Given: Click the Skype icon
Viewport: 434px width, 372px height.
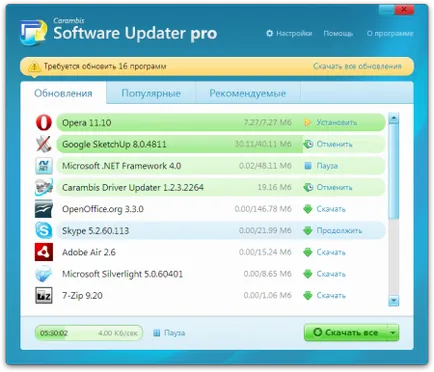Looking at the screenshot, I should coord(44,230).
